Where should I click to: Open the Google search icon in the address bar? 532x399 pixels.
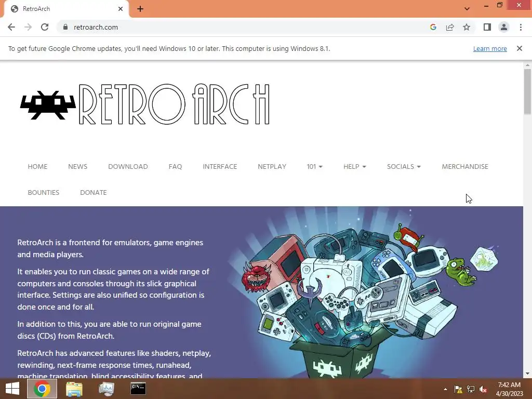[433, 27]
